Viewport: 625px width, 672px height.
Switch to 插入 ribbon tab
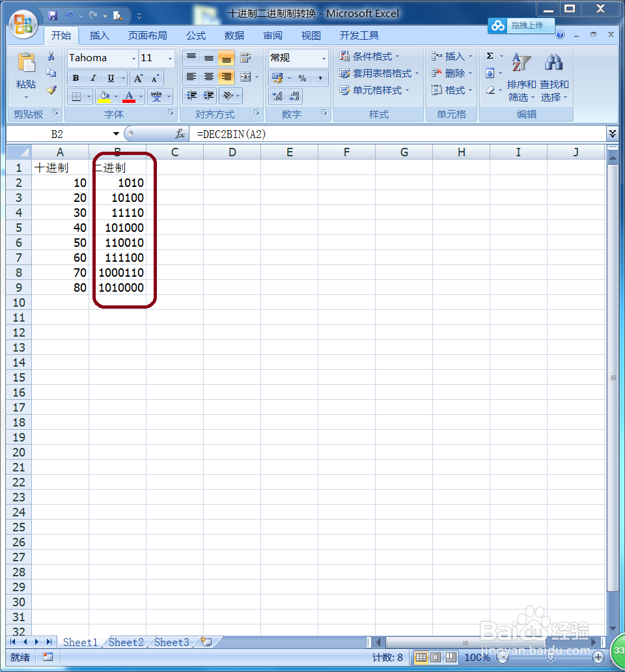pyautogui.click(x=100, y=36)
